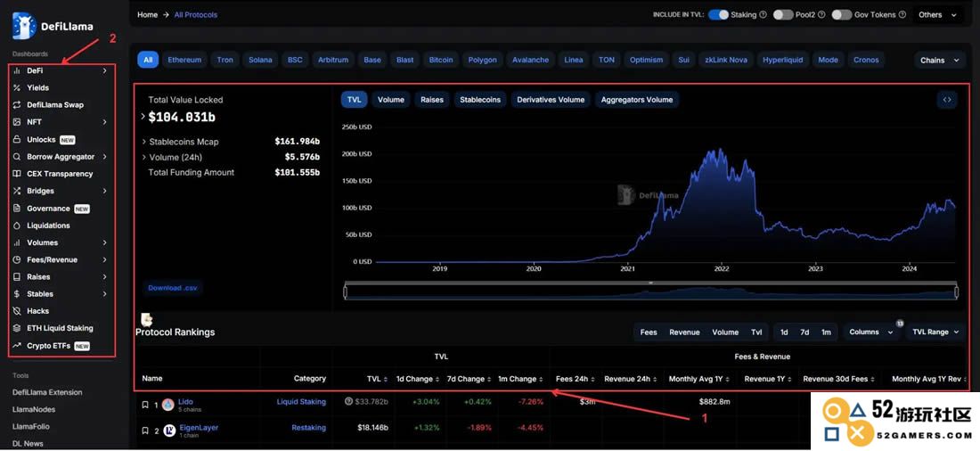Open the Restaking category link
980x451 pixels.
[x=309, y=428]
